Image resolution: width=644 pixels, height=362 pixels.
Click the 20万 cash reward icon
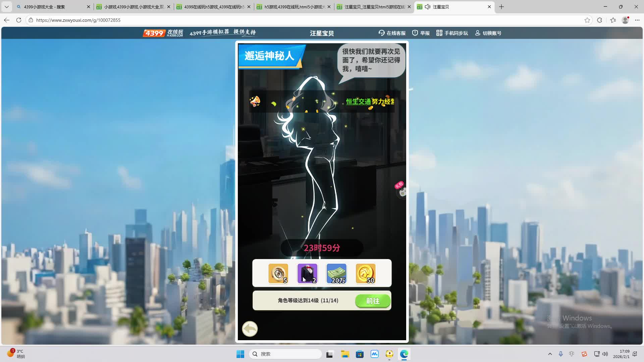[x=336, y=274]
